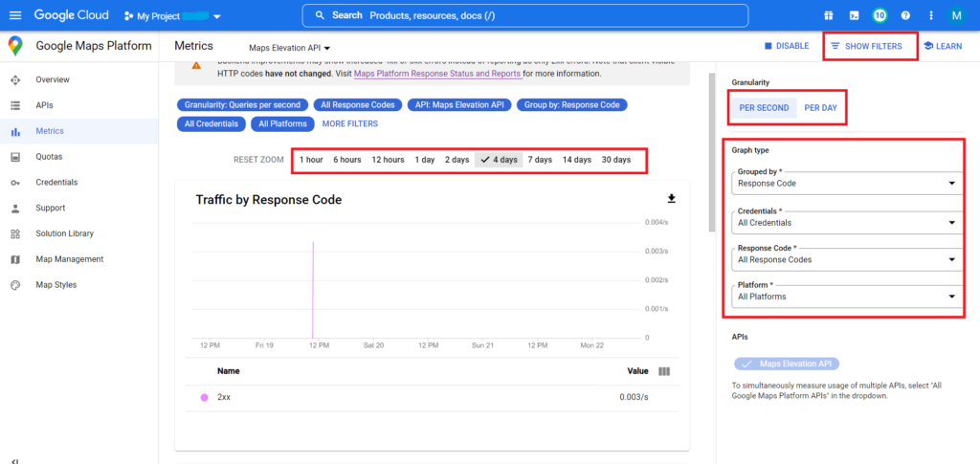
Task: Open the three-dot more options menu
Action: point(931,15)
